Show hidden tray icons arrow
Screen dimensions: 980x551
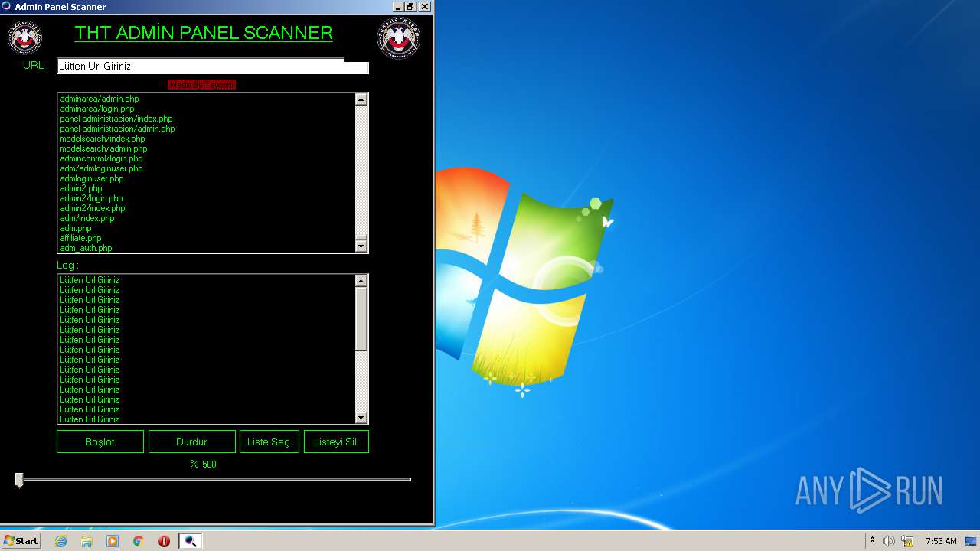(872, 541)
